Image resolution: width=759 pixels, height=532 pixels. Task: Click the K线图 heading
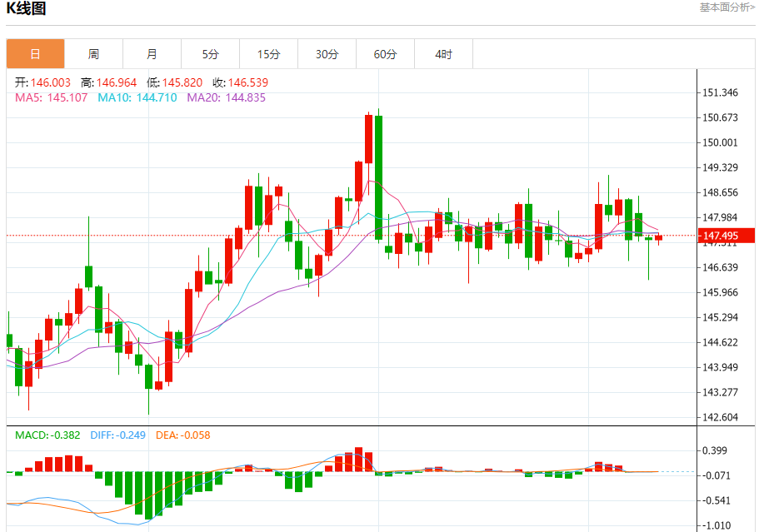coord(26,8)
